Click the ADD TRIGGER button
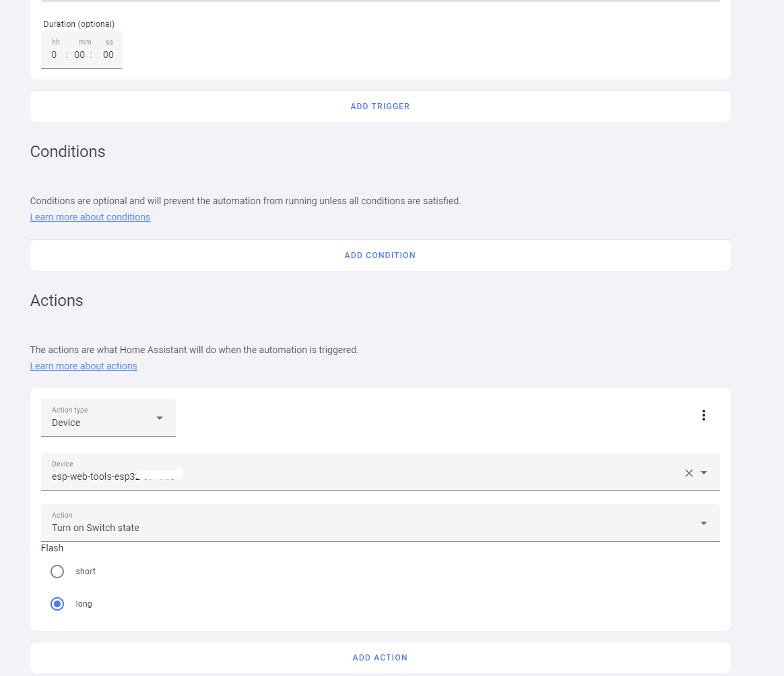 pos(380,106)
